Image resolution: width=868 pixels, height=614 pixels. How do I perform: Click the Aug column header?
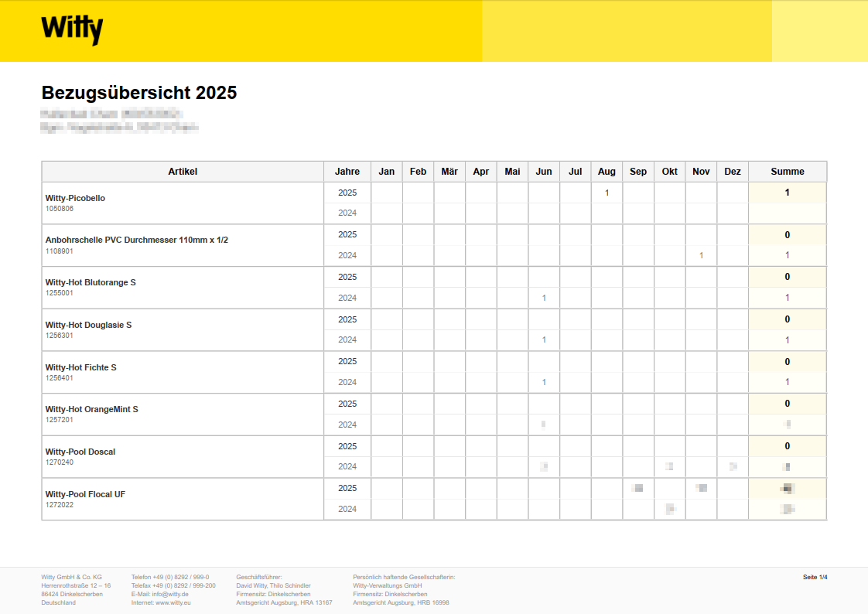point(607,172)
